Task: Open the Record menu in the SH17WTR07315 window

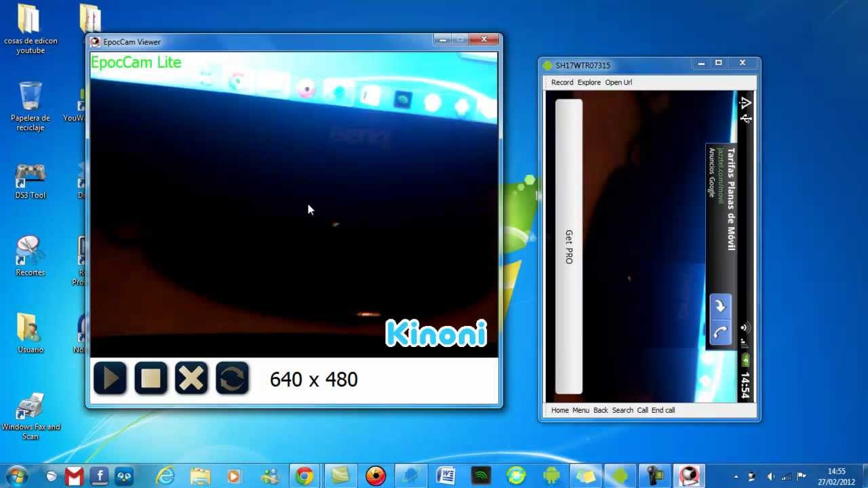Action: coord(562,82)
